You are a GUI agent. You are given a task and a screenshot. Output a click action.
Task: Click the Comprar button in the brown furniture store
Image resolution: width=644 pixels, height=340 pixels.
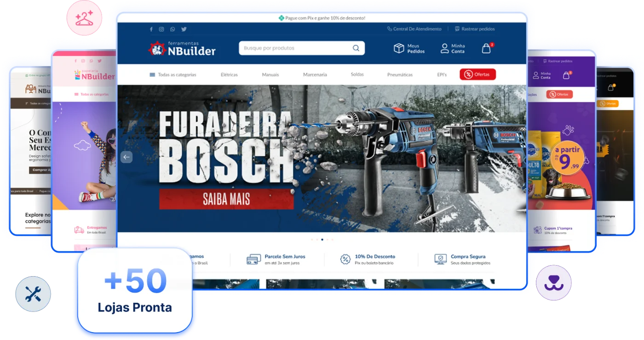pyautogui.click(x=40, y=170)
